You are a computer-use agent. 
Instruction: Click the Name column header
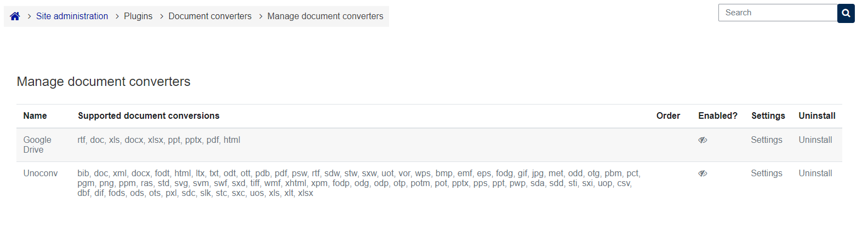(35, 116)
